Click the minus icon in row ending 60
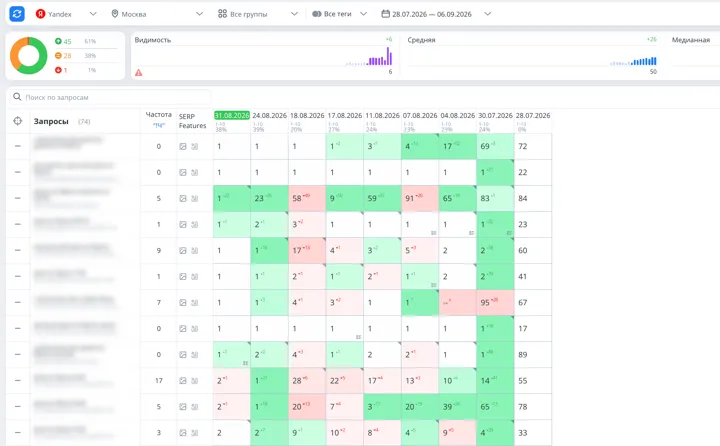Image resolution: width=720 pixels, height=446 pixels. click(17, 250)
